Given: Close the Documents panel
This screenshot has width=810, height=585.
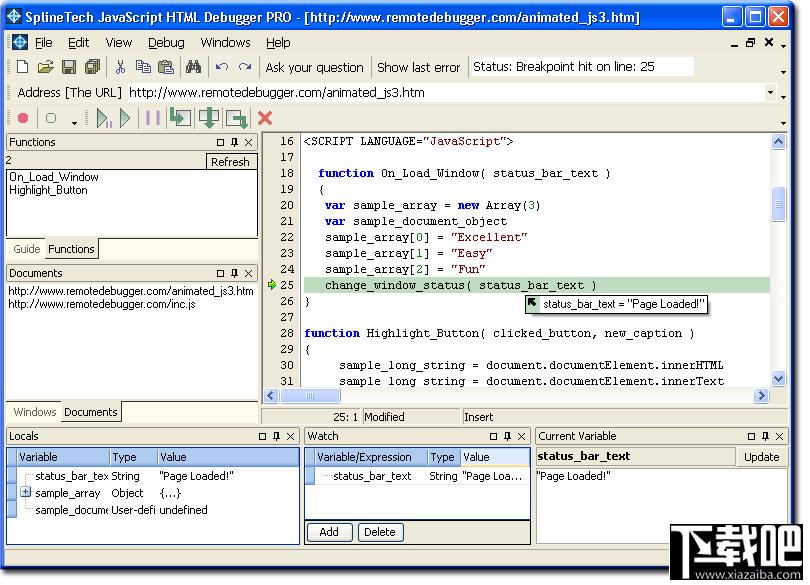Looking at the screenshot, I should click(248, 273).
